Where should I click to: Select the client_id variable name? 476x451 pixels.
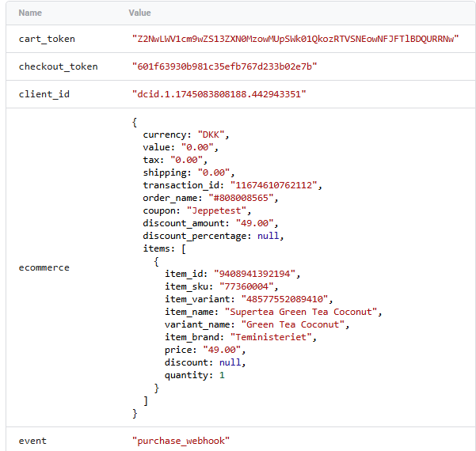(x=44, y=94)
